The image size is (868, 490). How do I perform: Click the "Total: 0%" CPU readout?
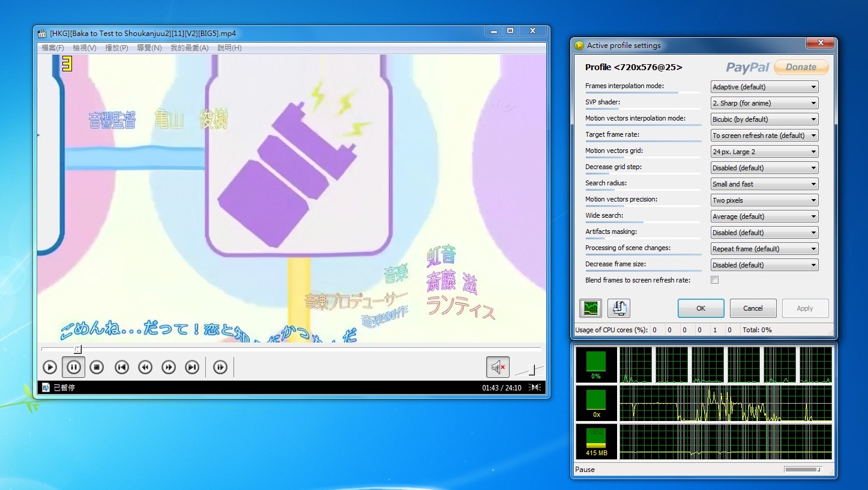pos(757,330)
